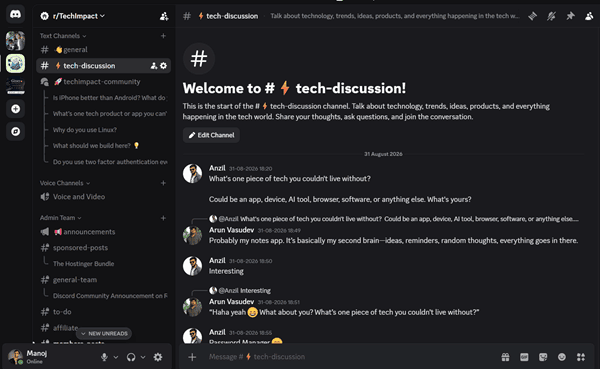Viewport: 600px width, 369px height.
Task: Toggle microphone mute button
Action: pos(104,357)
